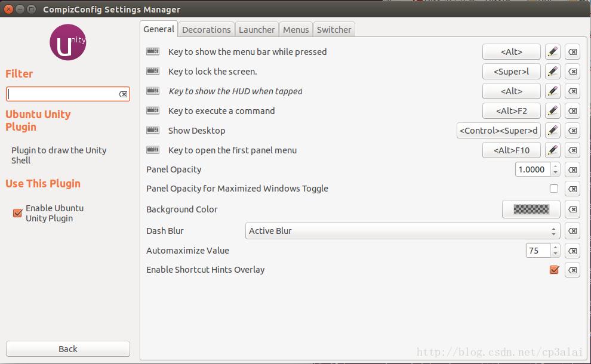Click keyboard icon beside 'Key to lock the screen'

click(x=153, y=71)
